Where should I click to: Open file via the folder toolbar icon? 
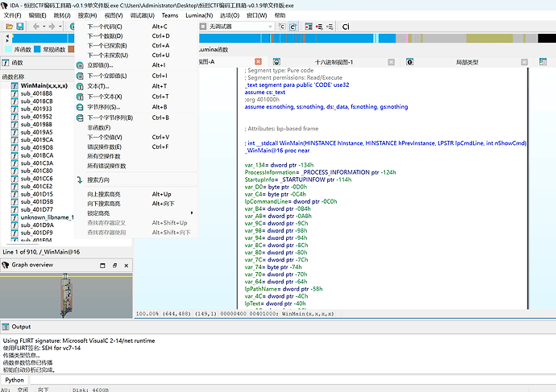(x=9, y=27)
